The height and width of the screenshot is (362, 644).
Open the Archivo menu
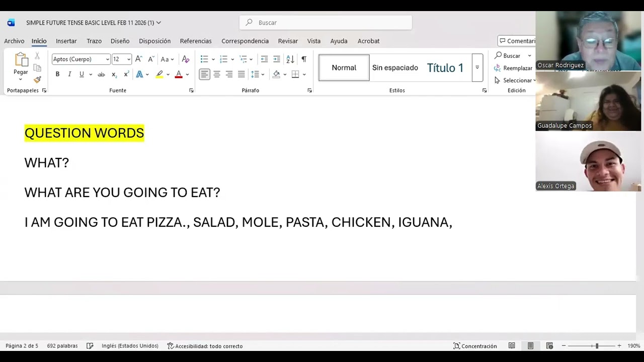14,41
